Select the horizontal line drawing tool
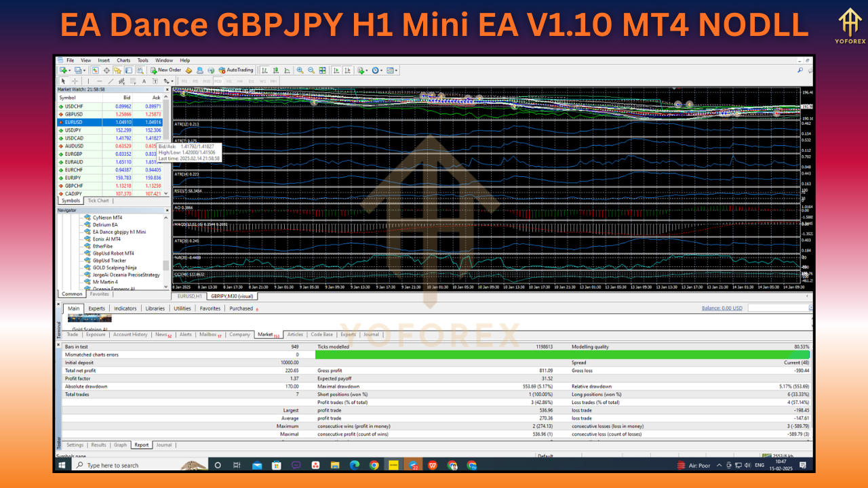 click(100, 81)
